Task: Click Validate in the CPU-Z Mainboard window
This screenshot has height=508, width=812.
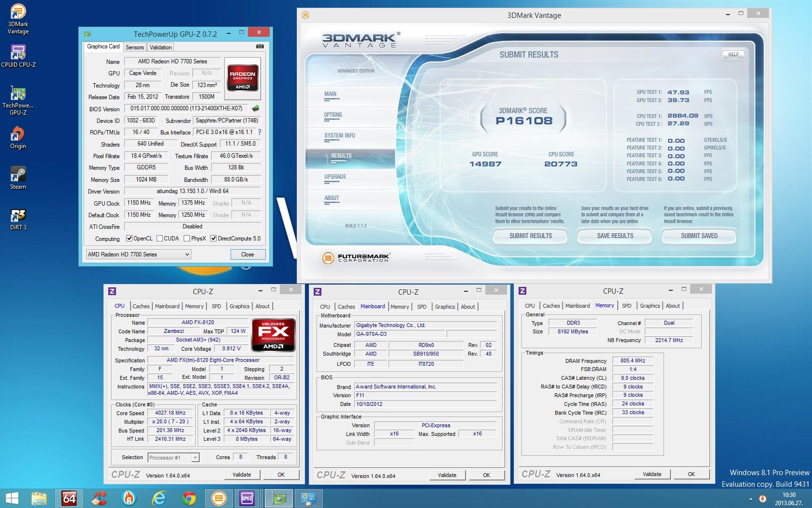Action: (447, 475)
